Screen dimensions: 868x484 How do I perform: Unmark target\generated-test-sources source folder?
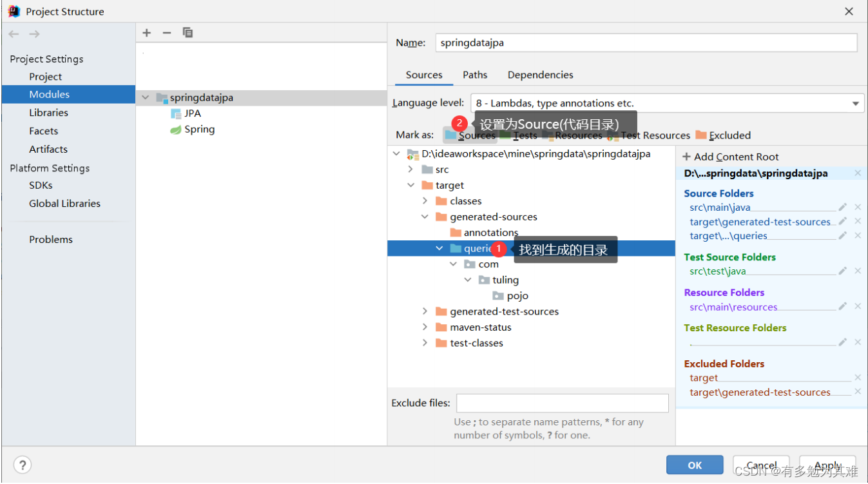click(x=858, y=222)
